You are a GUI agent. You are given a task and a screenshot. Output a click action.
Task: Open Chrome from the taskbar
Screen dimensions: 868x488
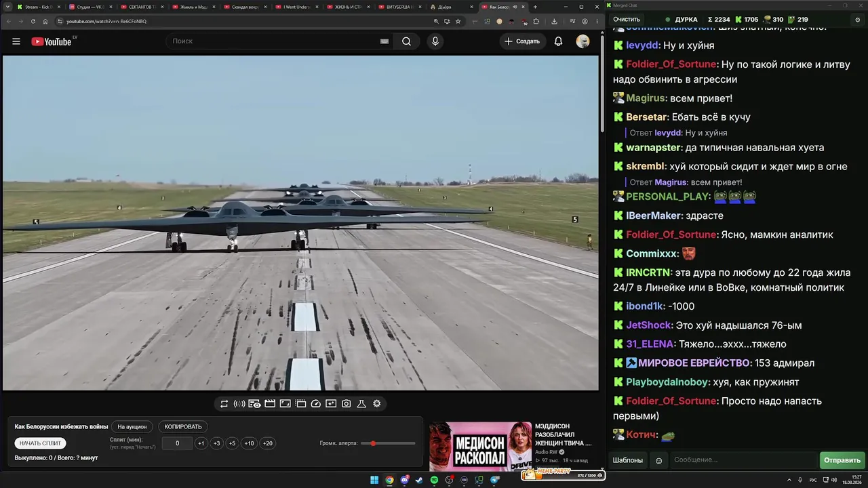point(389,481)
